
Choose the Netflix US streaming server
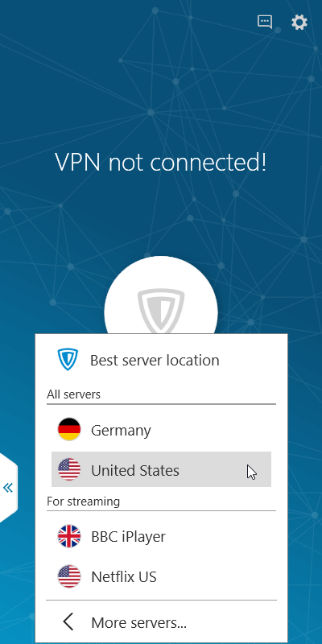(x=161, y=576)
